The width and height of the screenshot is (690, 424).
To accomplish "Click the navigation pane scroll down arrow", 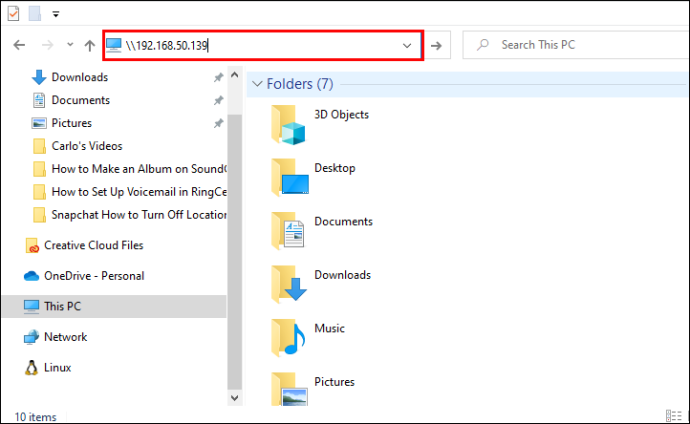I will coord(235,398).
